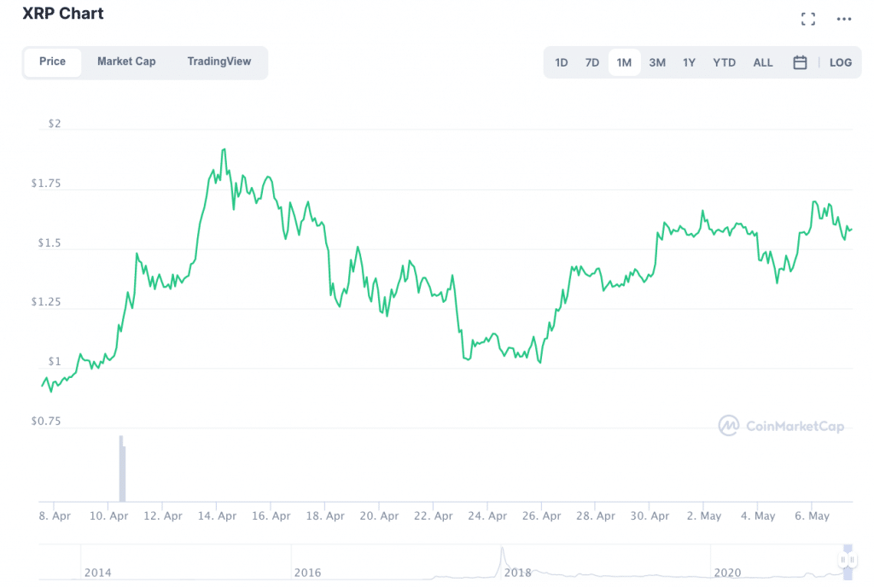The width and height of the screenshot is (874, 588).
Task: Display ALL historical price data
Action: [x=763, y=62]
